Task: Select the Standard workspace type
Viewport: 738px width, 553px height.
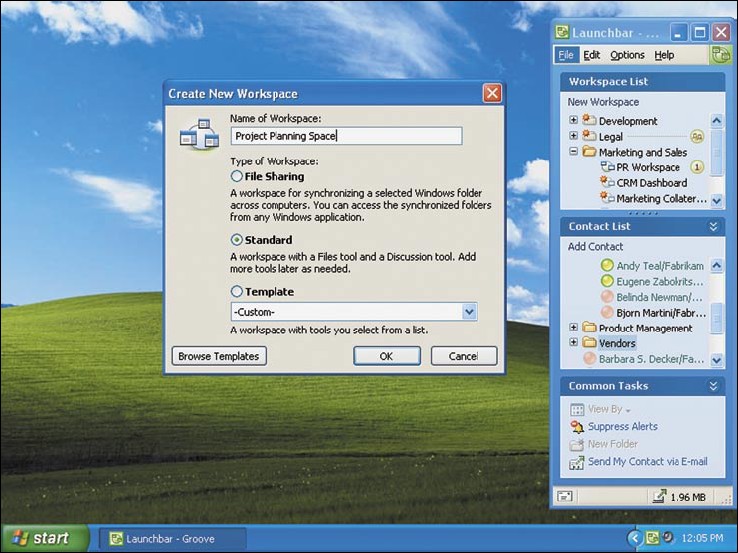Action: click(x=237, y=240)
